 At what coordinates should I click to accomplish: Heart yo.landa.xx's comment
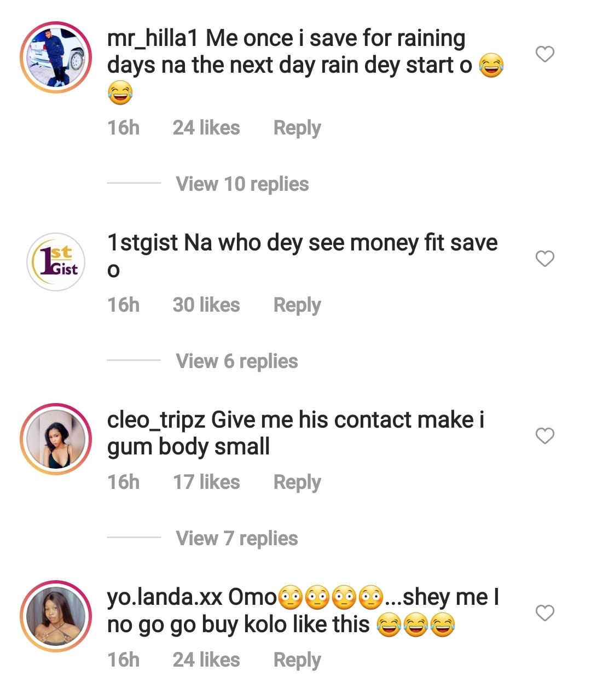pos(544,613)
